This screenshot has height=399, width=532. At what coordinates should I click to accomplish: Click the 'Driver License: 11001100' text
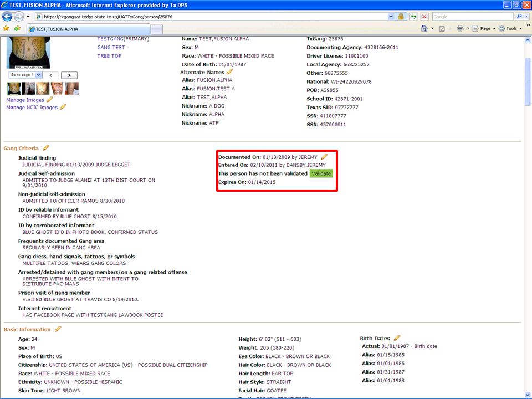[337, 56]
